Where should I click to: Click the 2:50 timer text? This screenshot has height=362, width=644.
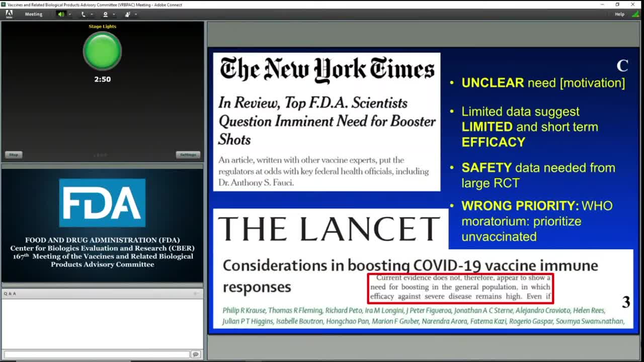coord(102,79)
